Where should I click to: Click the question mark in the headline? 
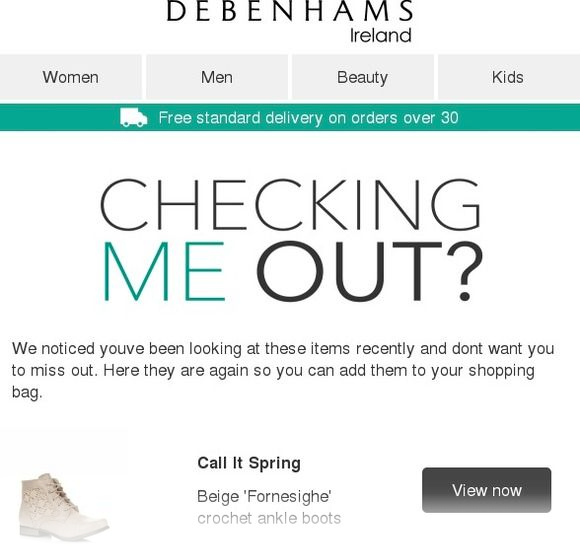tap(465, 271)
